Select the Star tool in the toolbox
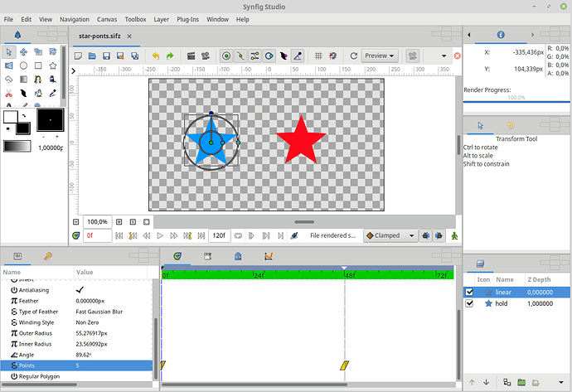Image resolution: width=572 pixels, height=392 pixels. pyautogui.click(x=53, y=65)
